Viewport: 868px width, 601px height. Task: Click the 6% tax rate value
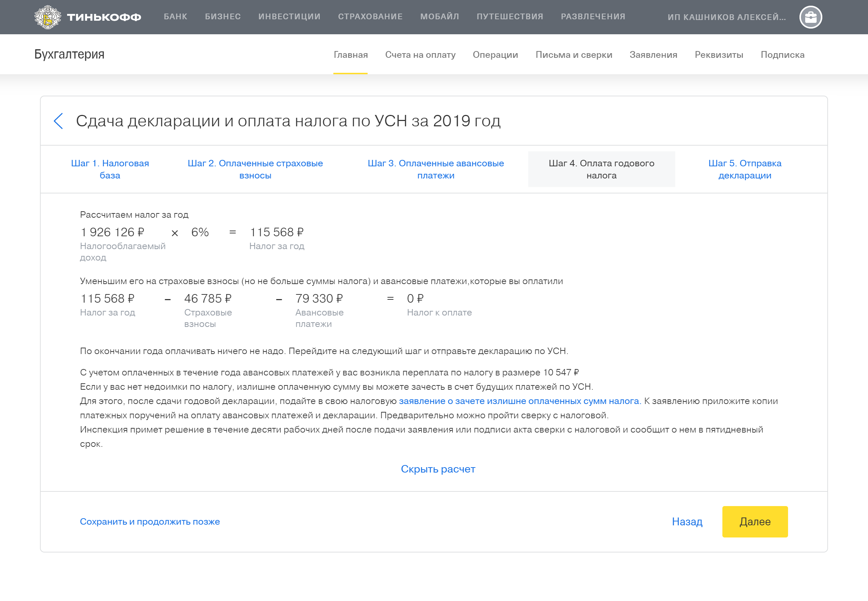pos(200,232)
